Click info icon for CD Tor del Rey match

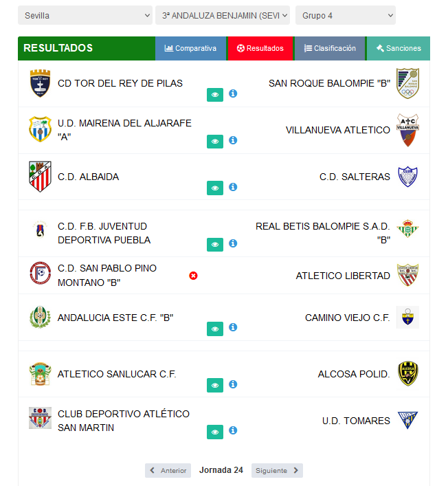click(233, 93)
